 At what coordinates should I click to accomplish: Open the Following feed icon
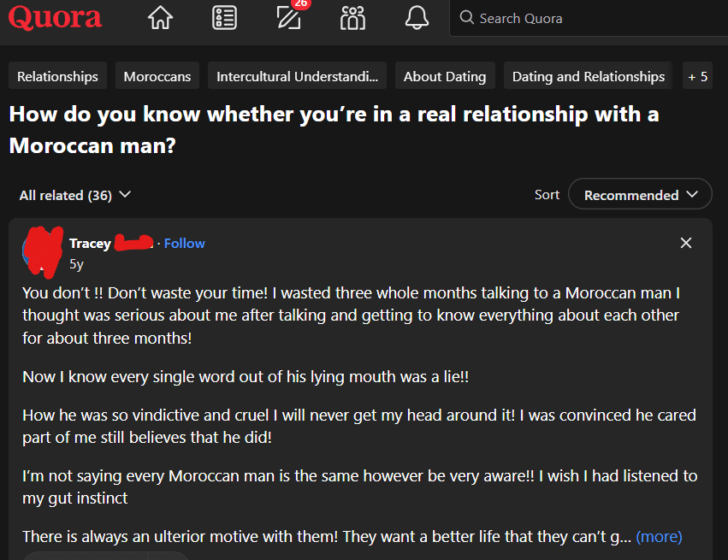224,17
